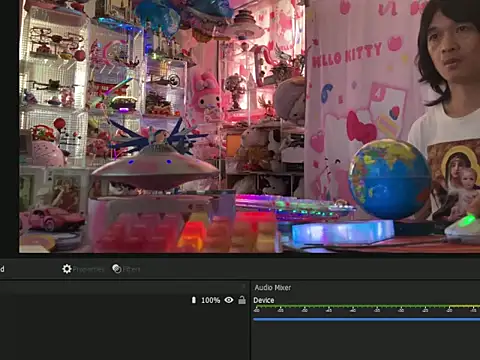
Task: Click the pink toy car in the preview
Action: point(53,218)
